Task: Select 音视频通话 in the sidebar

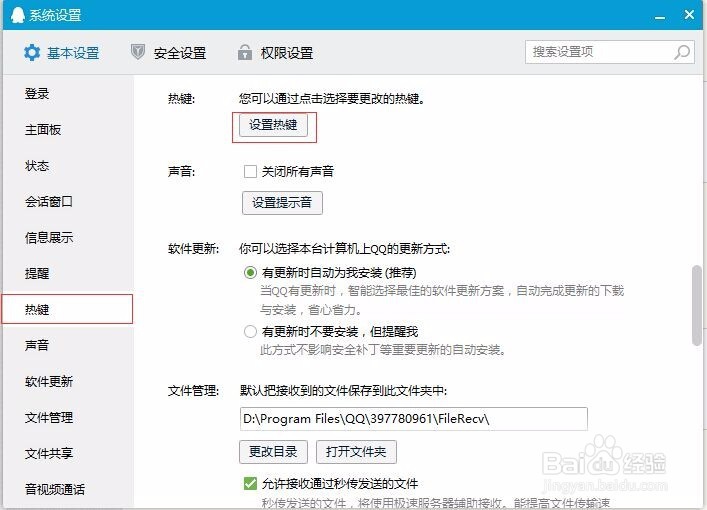Action: pyautogui.click(x=55, y=489)
